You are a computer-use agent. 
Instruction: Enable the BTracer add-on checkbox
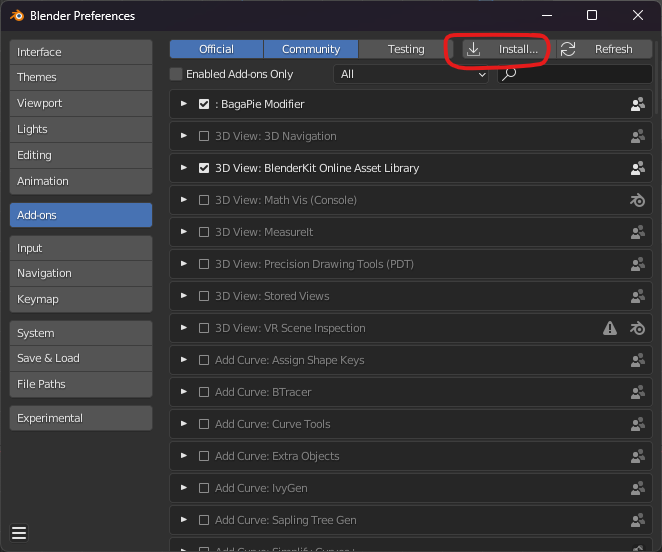(x=204, y=392)
